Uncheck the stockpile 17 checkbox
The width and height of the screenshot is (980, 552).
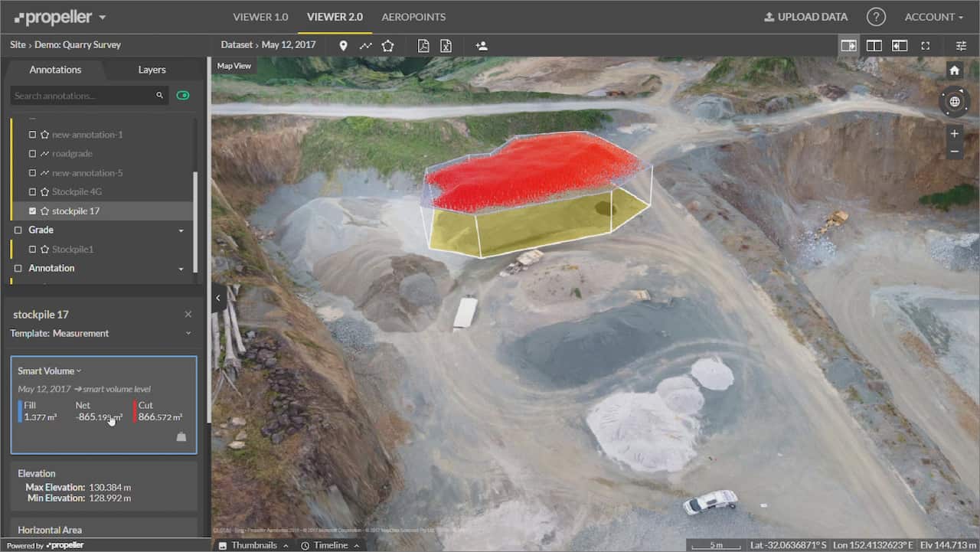[32, 211]
